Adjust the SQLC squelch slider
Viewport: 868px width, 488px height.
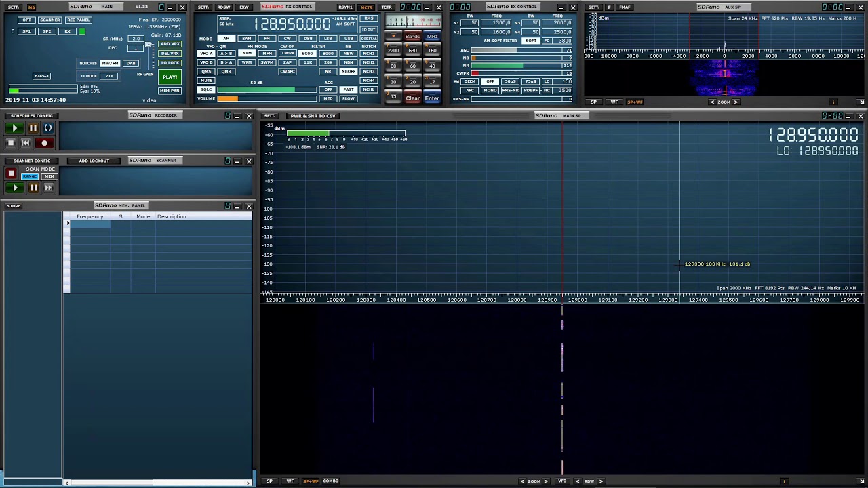pyautogui.click(x=267, y=89)
